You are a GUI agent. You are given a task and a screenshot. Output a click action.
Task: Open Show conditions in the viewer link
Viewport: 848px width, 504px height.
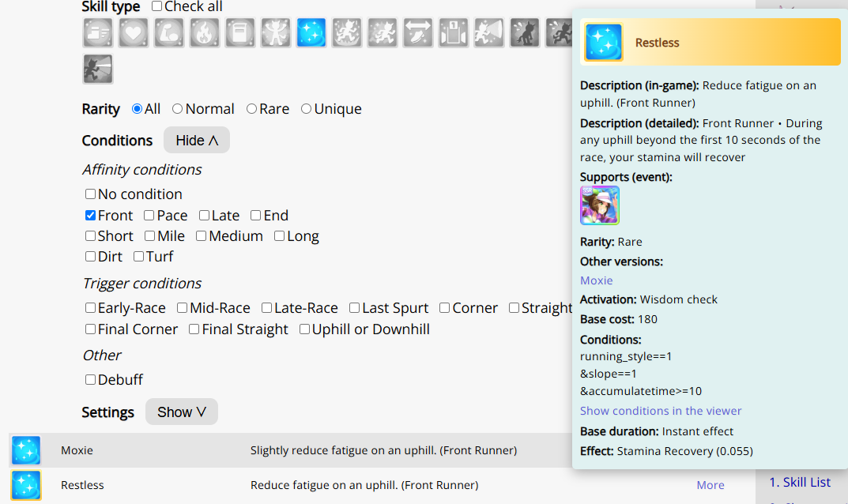[661, 411]
